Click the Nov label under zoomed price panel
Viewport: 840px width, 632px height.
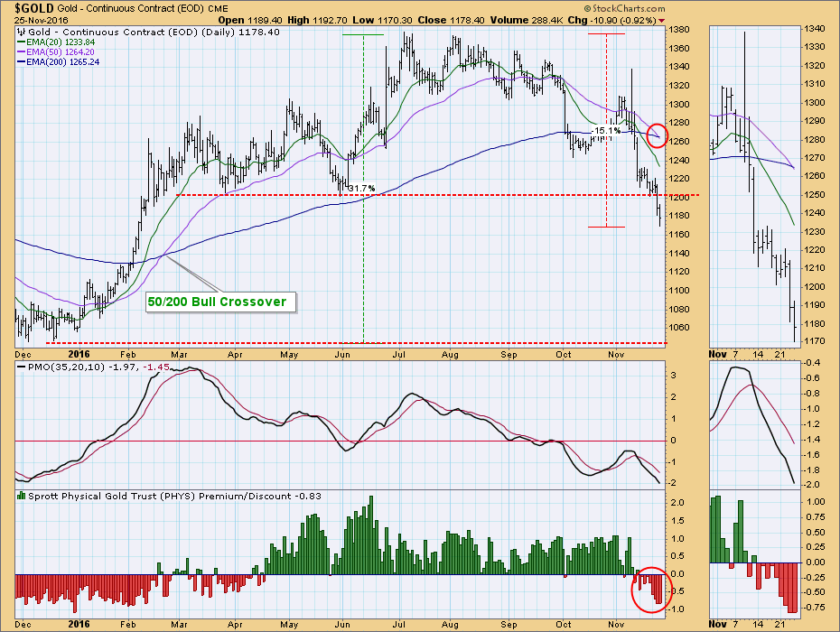point(717,355)
